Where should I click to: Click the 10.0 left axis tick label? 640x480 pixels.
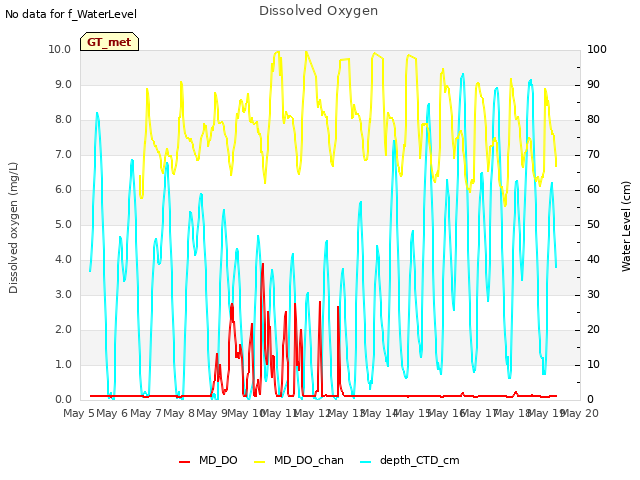coord(60,49)
